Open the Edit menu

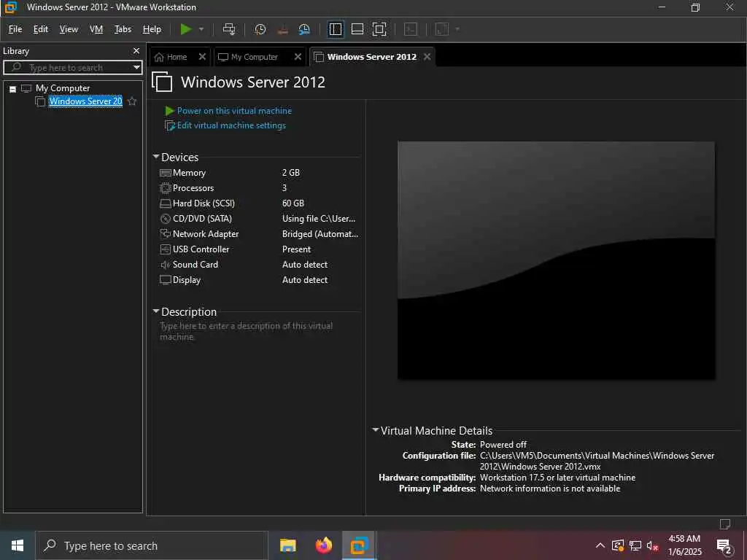tap(41, 29)
